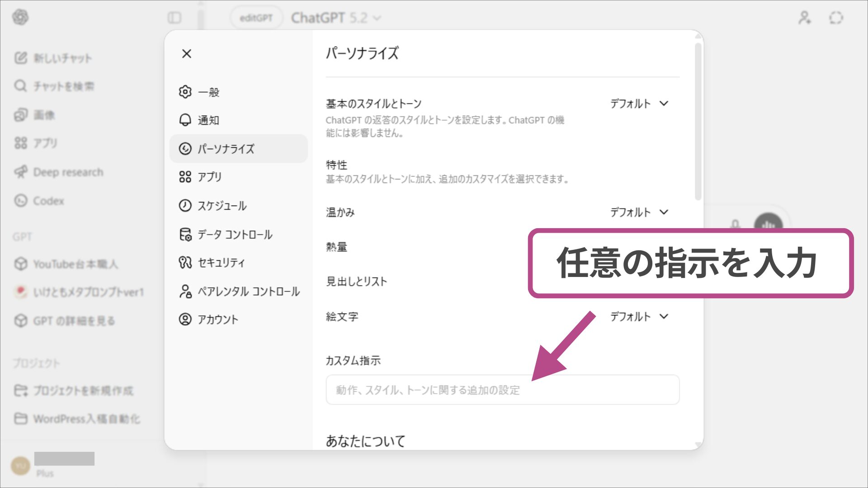Expand the 基本のスタイルとトーン デフォルト dropdown
This screenshot has width=868, height=488.
[639, 103]
